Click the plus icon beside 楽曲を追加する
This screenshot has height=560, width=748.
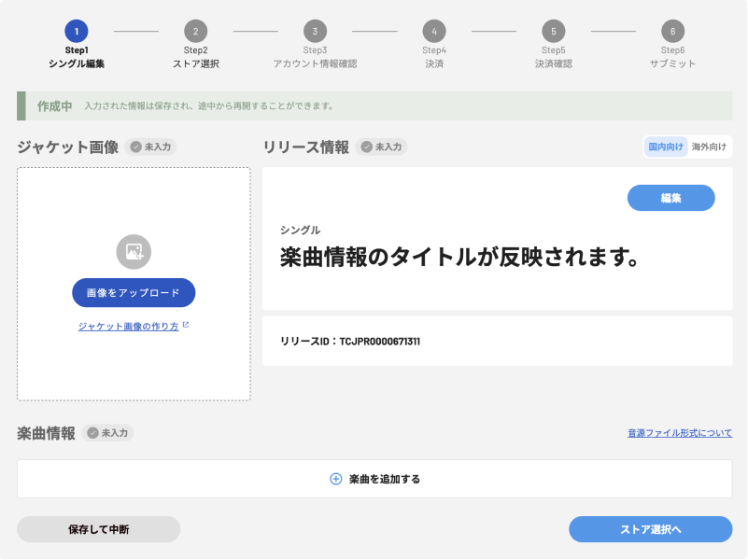[336, 479]
